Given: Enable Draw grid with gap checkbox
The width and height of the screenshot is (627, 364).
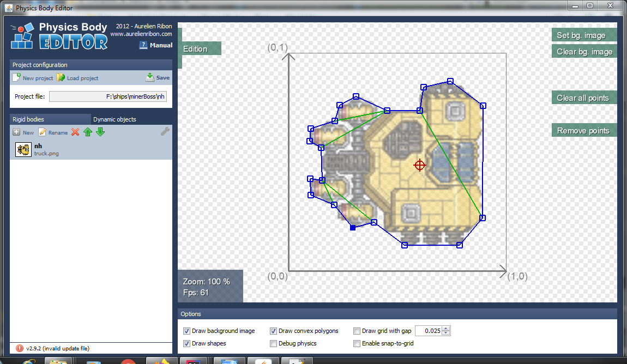Looking at the screenshot, I should click(357, 331).
